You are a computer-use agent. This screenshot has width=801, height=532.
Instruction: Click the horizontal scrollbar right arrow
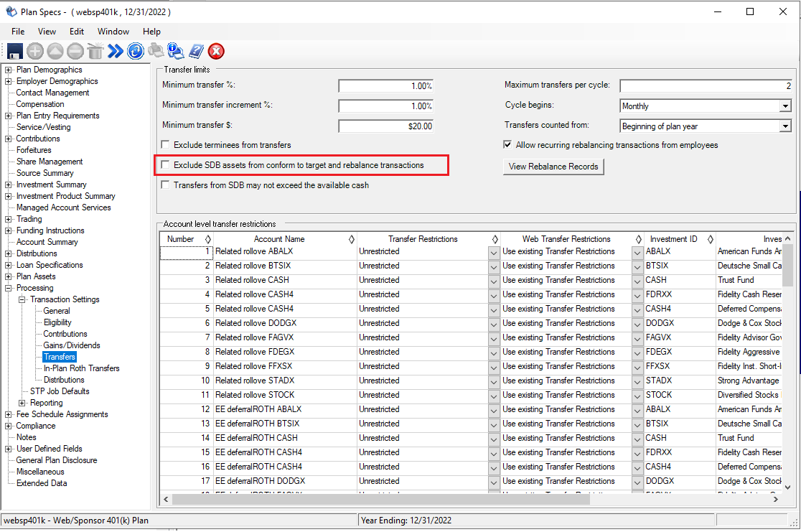pos(776,499)
